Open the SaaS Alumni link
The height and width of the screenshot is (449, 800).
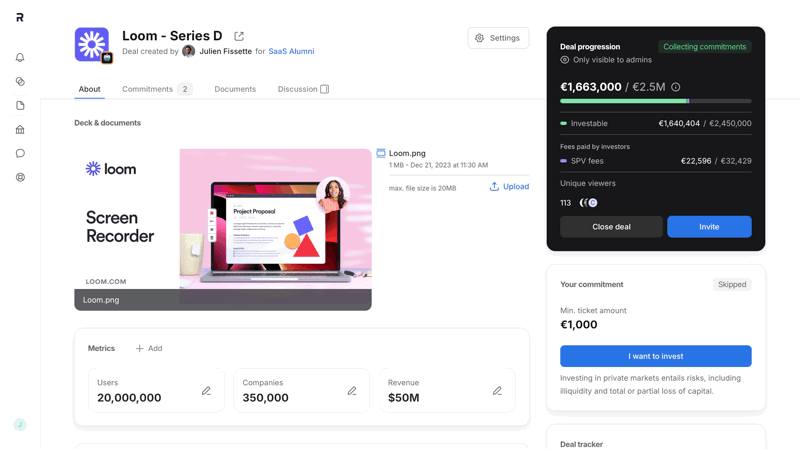coord(291,51)
